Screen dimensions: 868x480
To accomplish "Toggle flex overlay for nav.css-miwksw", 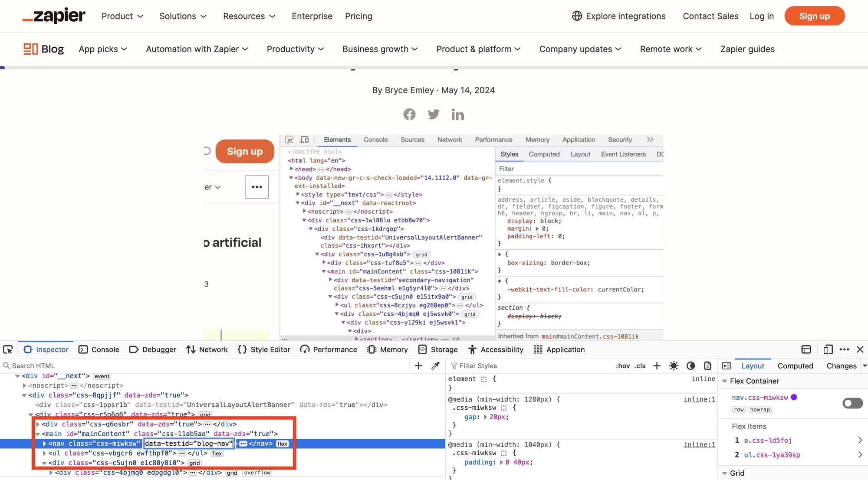I will tap(852, 403).
